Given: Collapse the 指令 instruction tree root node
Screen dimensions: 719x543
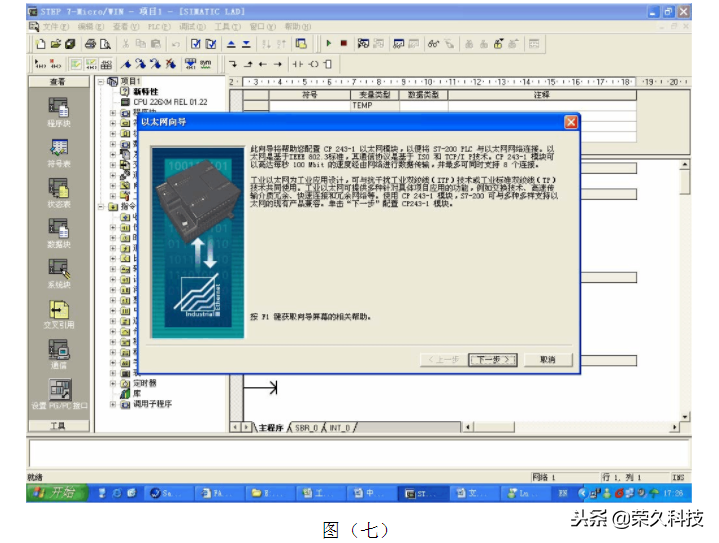Looking at the screenshot, I should click(101, 207).
